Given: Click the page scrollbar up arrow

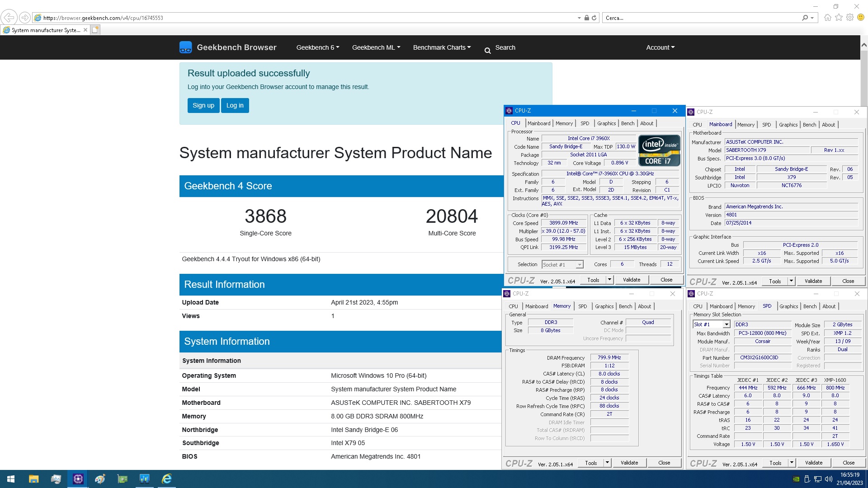Looking at the screenshot, I should coord(864,45).
